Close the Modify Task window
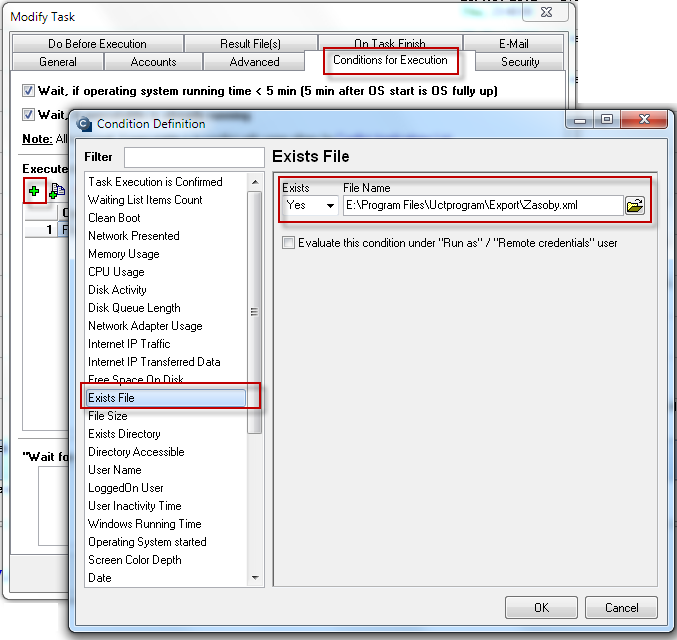Image resolution: width=677 pixels, height=640 pixels. pos(546,13)
